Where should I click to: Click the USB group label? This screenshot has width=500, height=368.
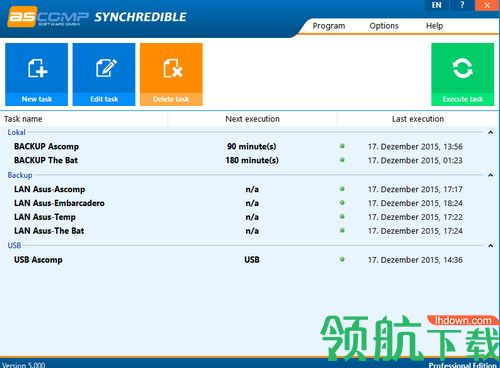coord(14,246)
